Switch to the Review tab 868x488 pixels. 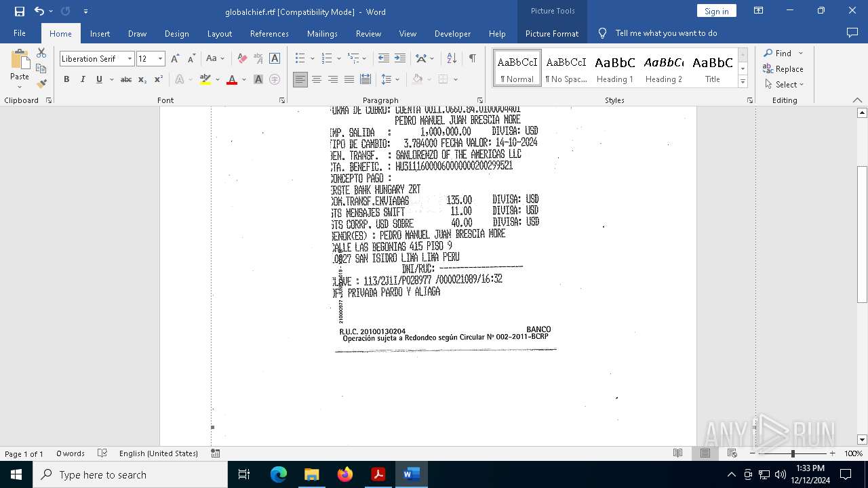coord(368,33)
